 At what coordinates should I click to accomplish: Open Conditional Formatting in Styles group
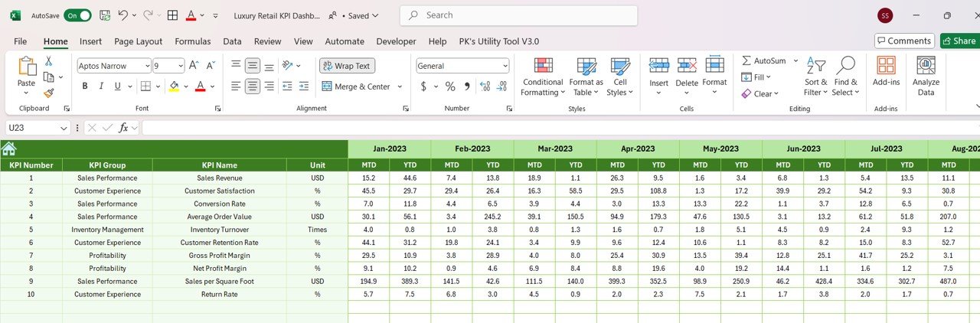coord(543,77)
